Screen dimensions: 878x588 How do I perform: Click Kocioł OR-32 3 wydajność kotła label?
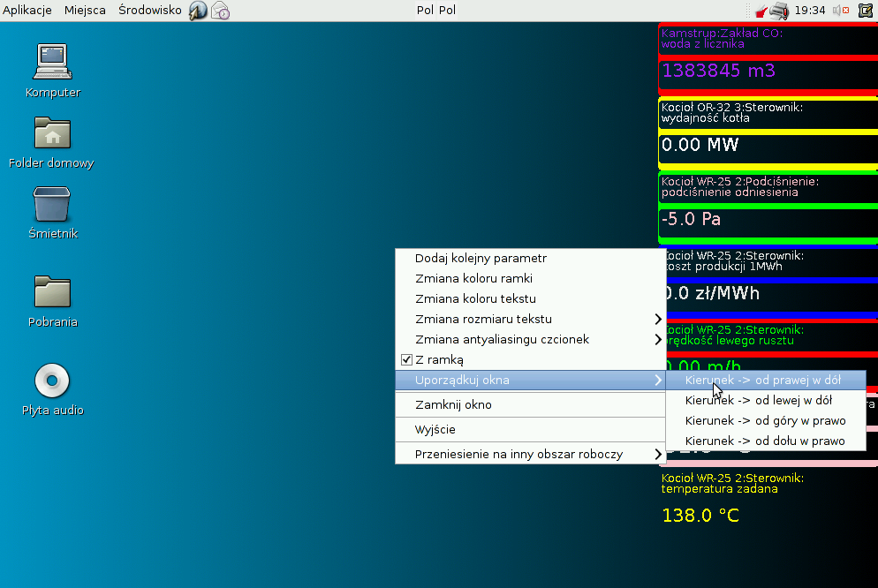(732, 113)
